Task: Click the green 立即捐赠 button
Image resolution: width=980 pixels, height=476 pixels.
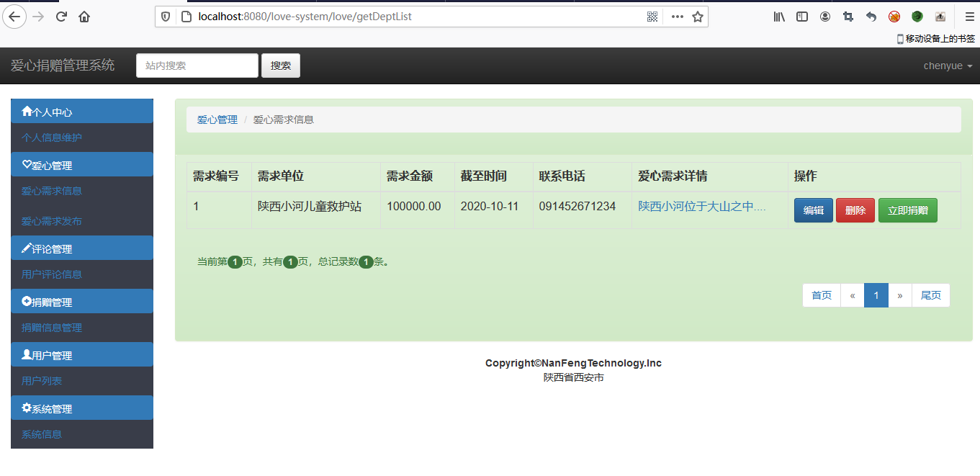Action: pyautogui.click(x=907, y=210)
